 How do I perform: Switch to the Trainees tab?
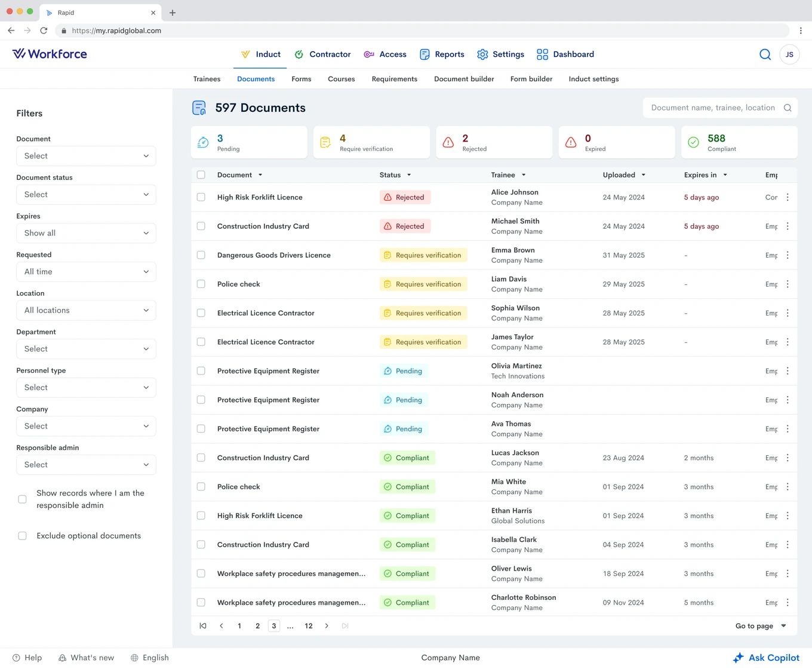click(x=207, y=79)
